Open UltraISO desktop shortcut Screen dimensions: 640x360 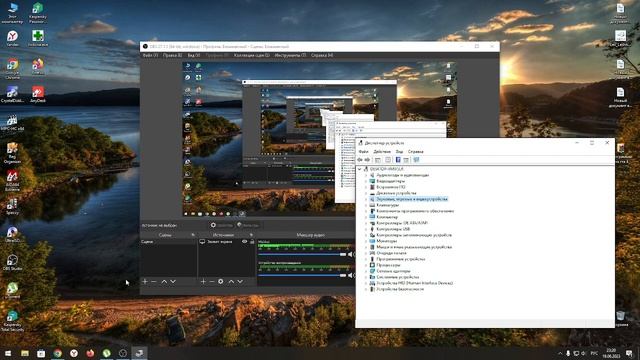coord(12,234)
